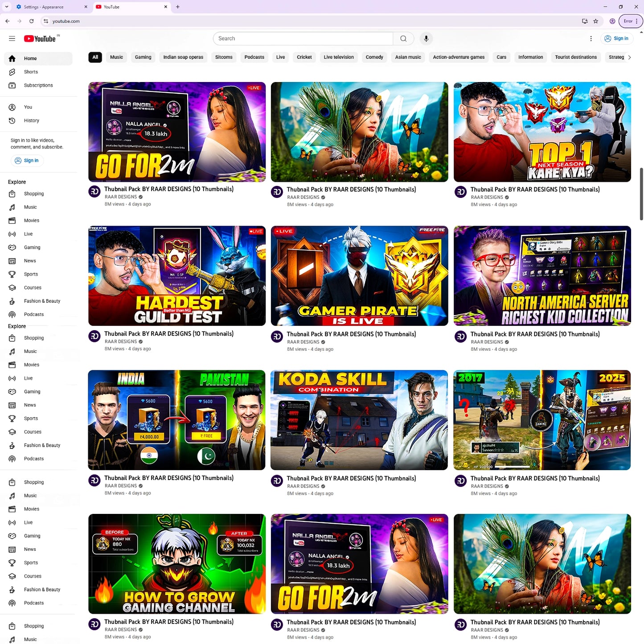Select the Subscriptions icon in sidebar
Image resolution: width=644 pixels, height=644 pixels.
(x=12, y=85)
